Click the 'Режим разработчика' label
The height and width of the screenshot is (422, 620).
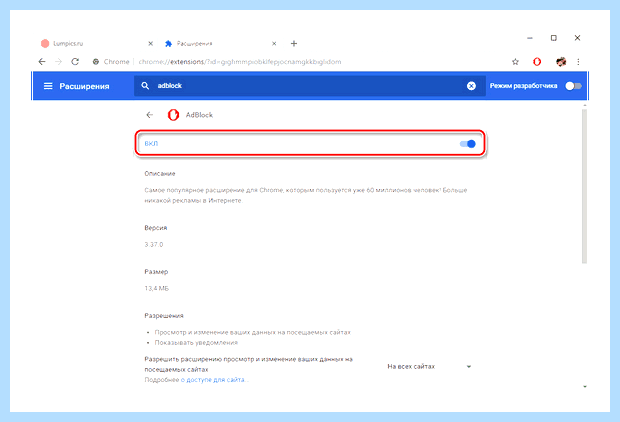tap(524, 86)
